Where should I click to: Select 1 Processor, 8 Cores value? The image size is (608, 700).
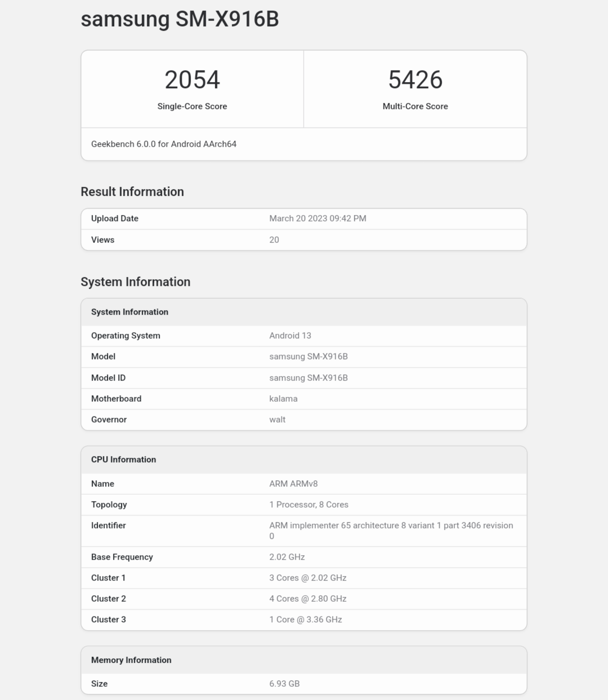309,504
